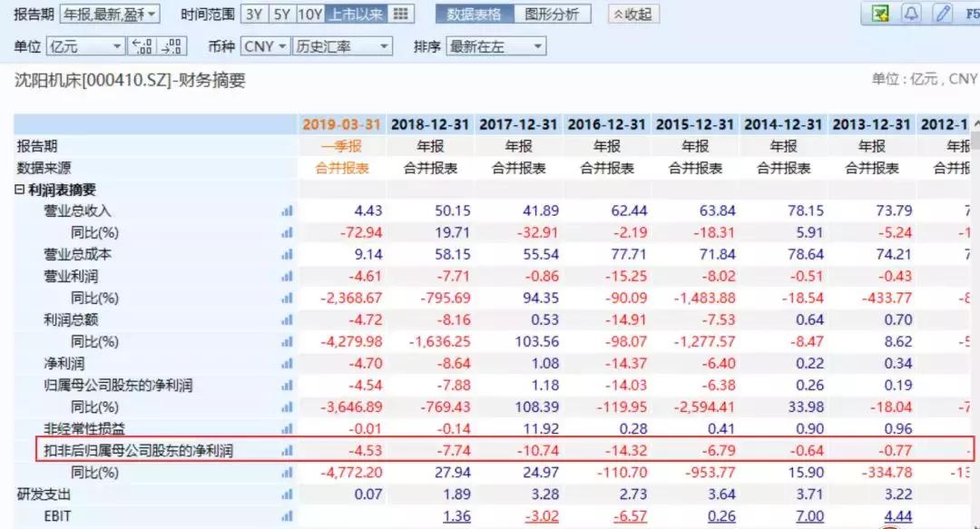The image size is (980, 529).
Task: Open chart icon for 利润总额 row
Action: point(287,320)
